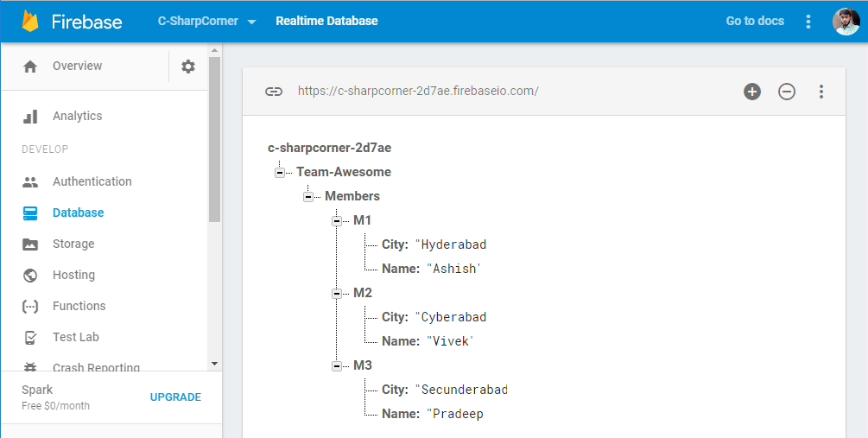
Task: Go to Analytics section
Action: point(78,116)
